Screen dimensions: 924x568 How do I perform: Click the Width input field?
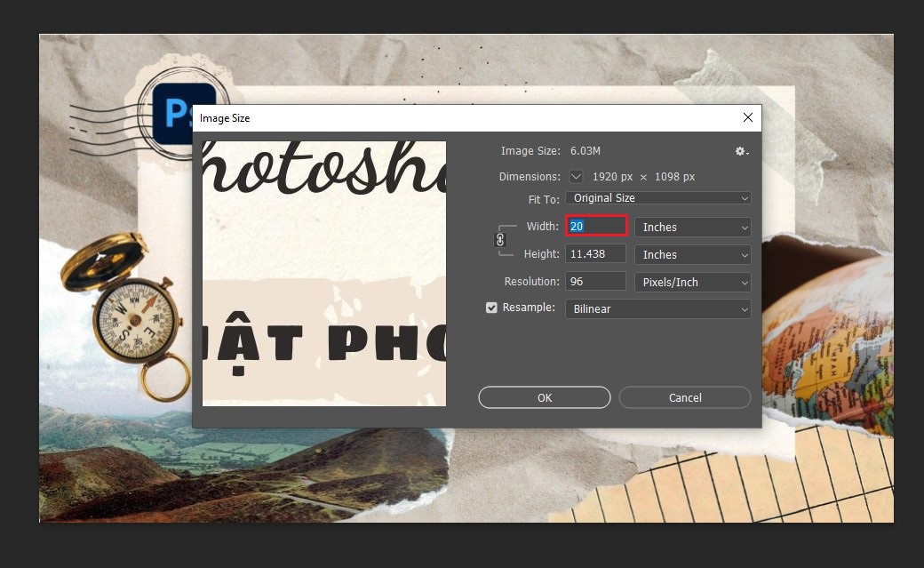[596, 226]
